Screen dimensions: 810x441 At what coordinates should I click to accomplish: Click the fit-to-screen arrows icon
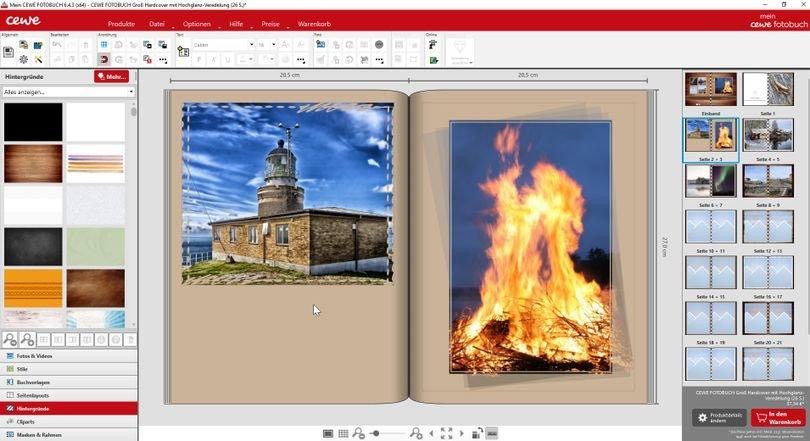(446, 433)
